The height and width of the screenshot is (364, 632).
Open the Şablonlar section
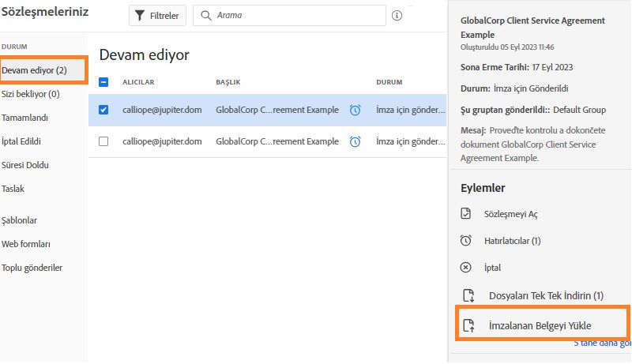point(20,220)
